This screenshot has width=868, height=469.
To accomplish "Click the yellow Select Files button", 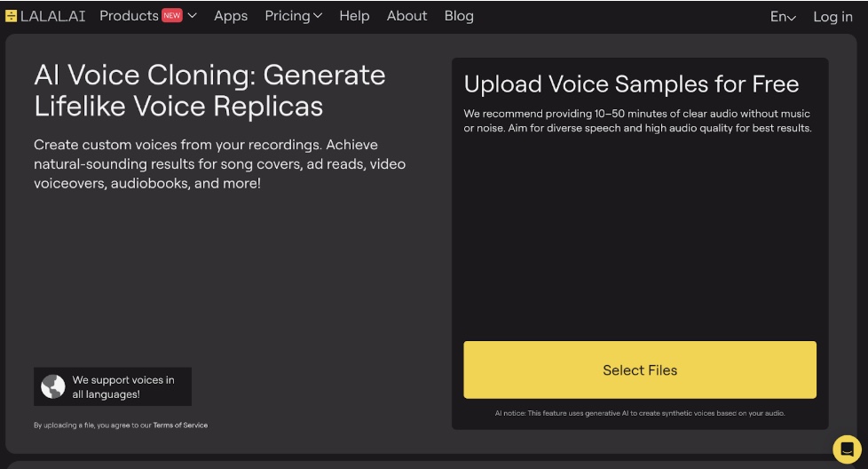I will coord(640,370).
